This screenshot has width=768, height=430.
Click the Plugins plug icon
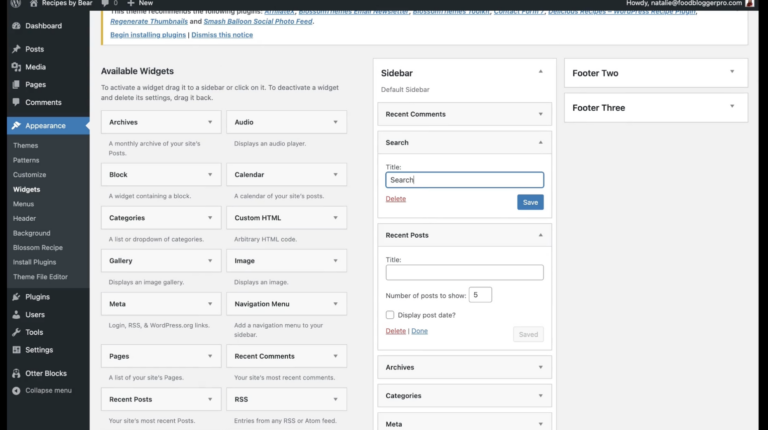coord(16,297)
